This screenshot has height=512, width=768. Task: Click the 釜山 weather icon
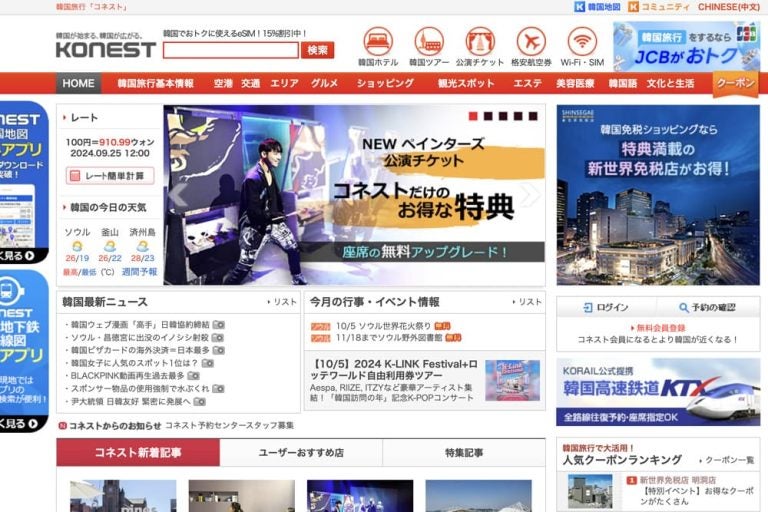click(x=110, y=246)
